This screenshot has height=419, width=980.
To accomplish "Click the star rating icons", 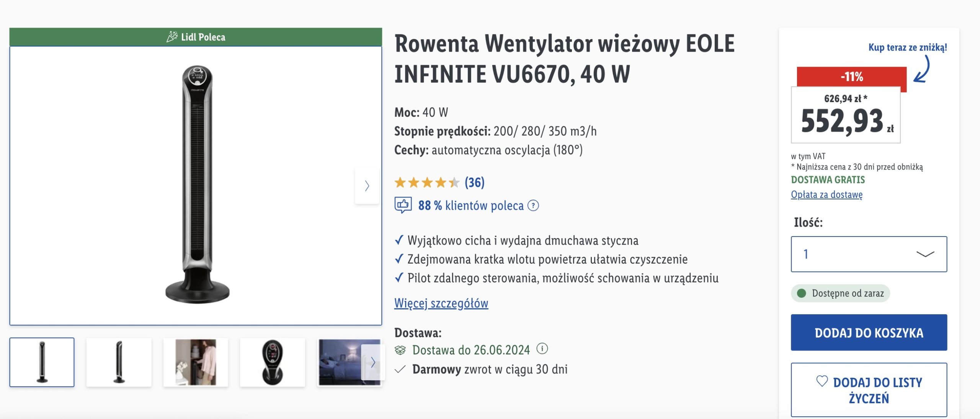I will click(427, 183).
